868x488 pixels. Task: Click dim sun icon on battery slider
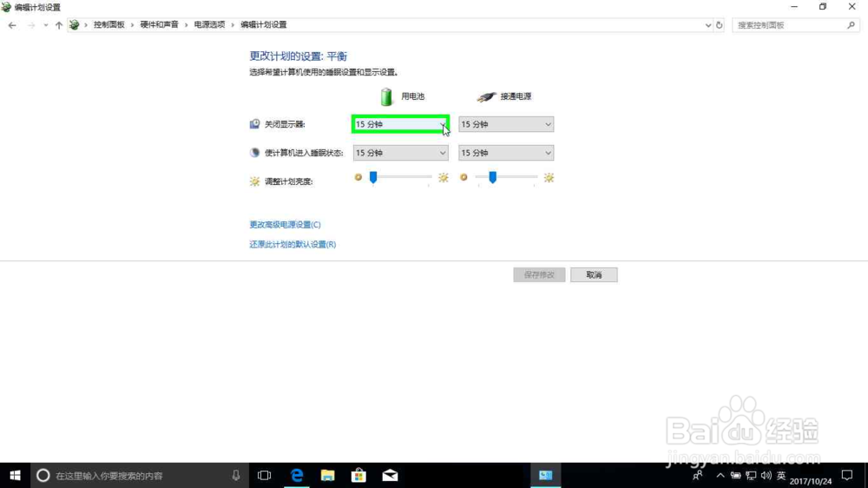coord(358,177)
